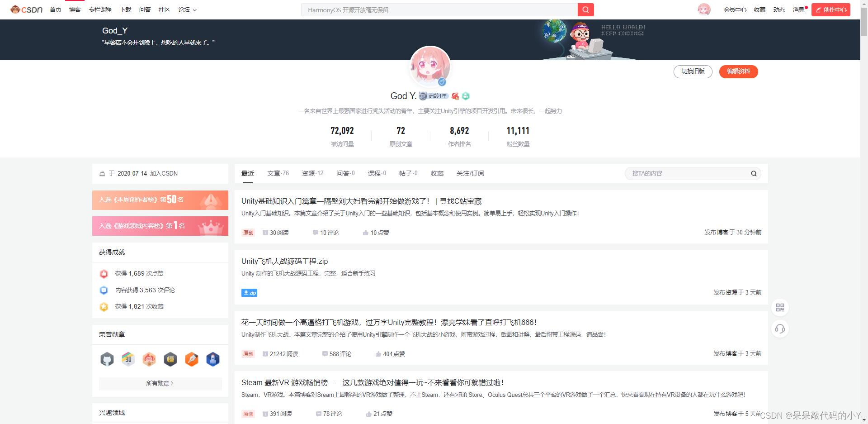Click the red badge next to 码龄1年

tap(455, 96)
